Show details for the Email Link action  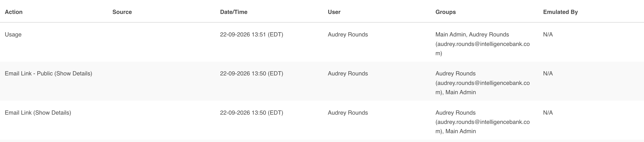point(52,113)
